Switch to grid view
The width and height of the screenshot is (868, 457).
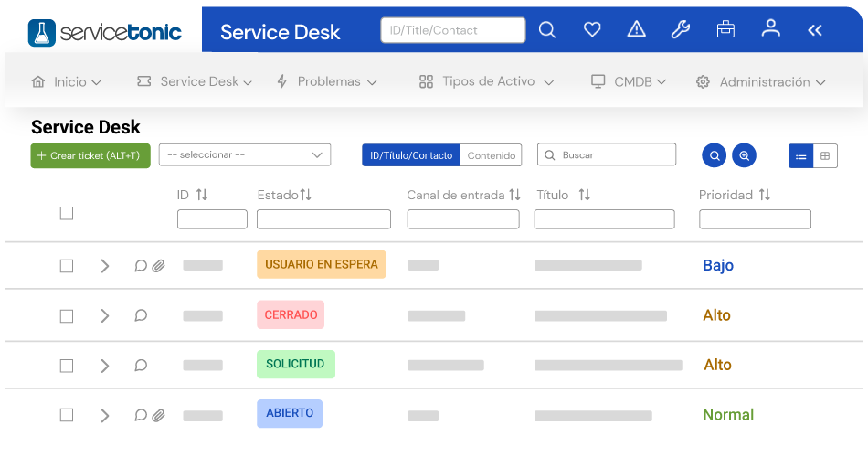click(825, 156)
